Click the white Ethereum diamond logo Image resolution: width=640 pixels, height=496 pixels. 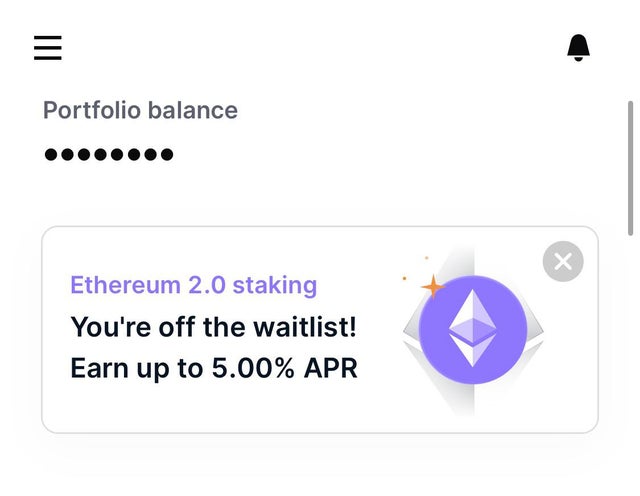click(x=473, y=328)
